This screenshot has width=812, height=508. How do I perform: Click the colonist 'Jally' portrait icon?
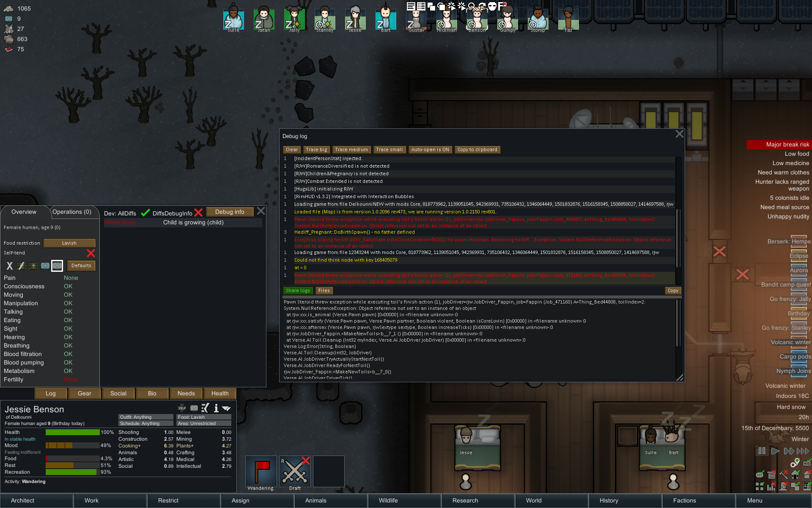pyautogui.click(x=294, y=18)
